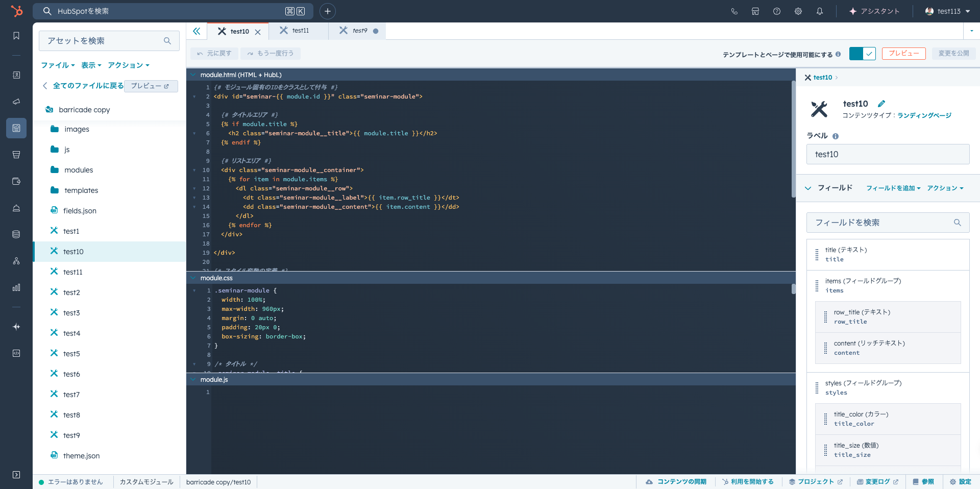Collapse the フィールド section chevron
The width and height of the screenshot is (980, 489).
(808, 188)
